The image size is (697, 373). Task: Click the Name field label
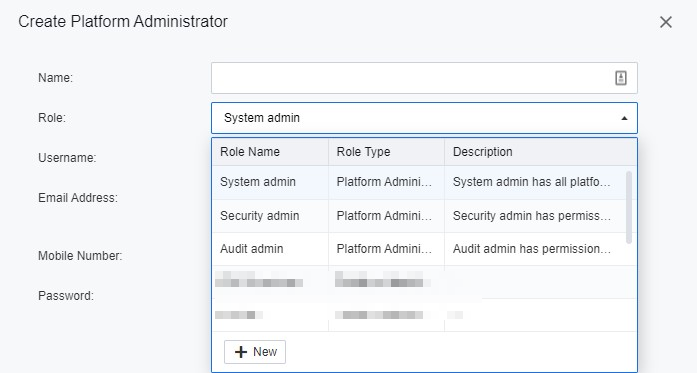tap(56, 78)
